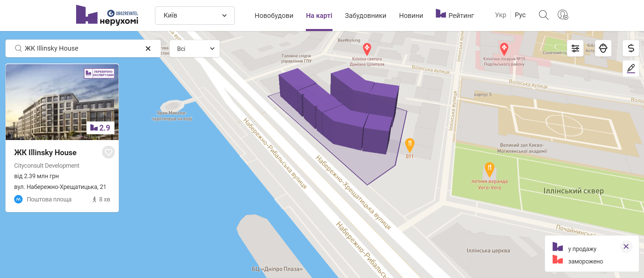Expand the Київ city dropdown
This screenshot has height=278, width=644.
195,16
